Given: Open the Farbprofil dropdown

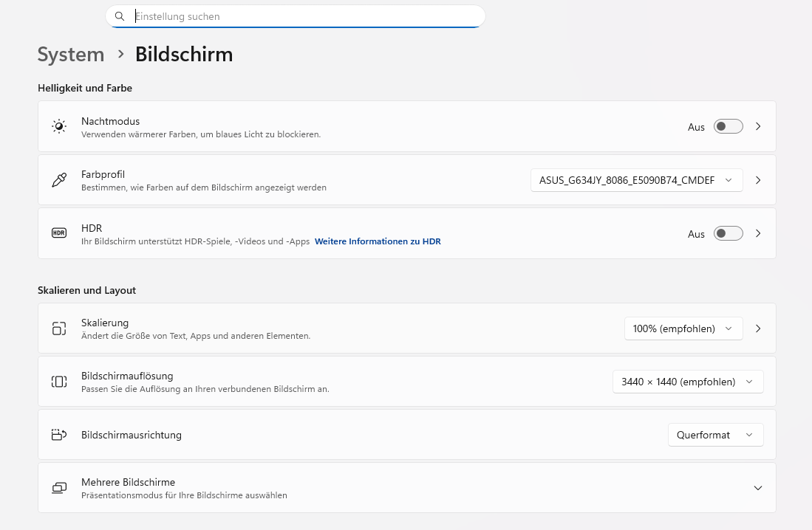Looking at the screenshot, I should pyautogui.click(x=636, y=180).
